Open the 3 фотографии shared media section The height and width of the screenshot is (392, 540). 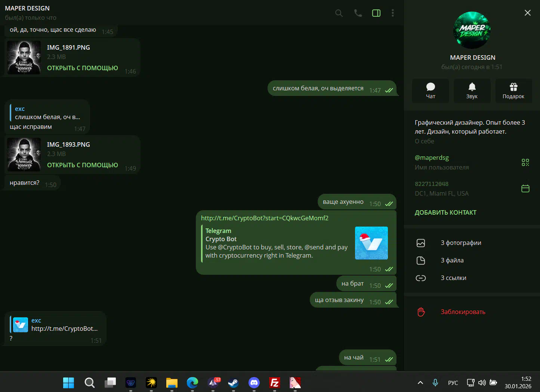[x=461, y=243]
